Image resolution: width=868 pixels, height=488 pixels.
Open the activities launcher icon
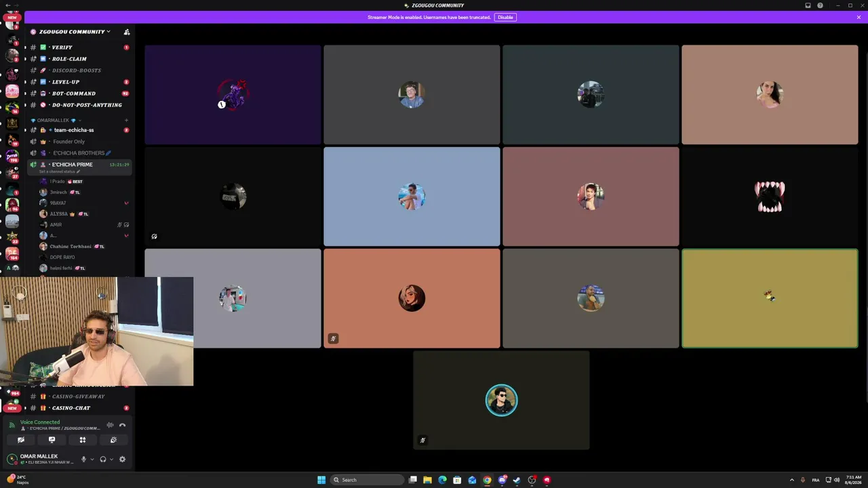point(83,440)
